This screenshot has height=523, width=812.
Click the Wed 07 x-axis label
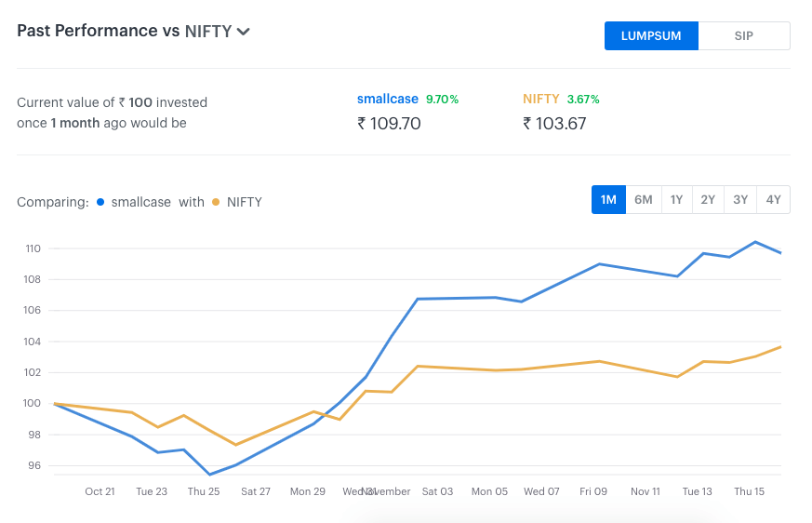(x=541, y=491)
